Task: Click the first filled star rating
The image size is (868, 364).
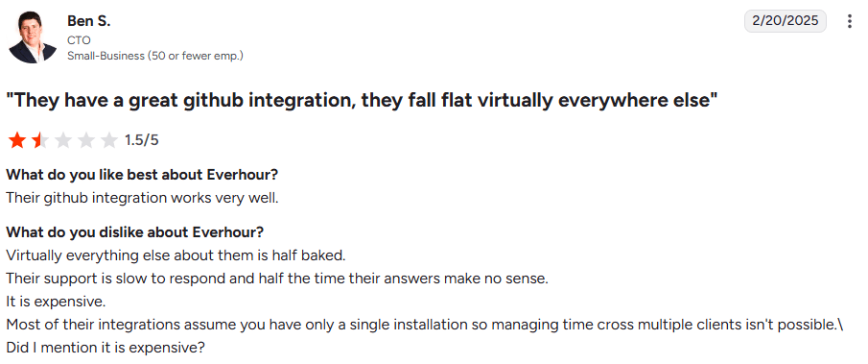Action: click(17, 140)
